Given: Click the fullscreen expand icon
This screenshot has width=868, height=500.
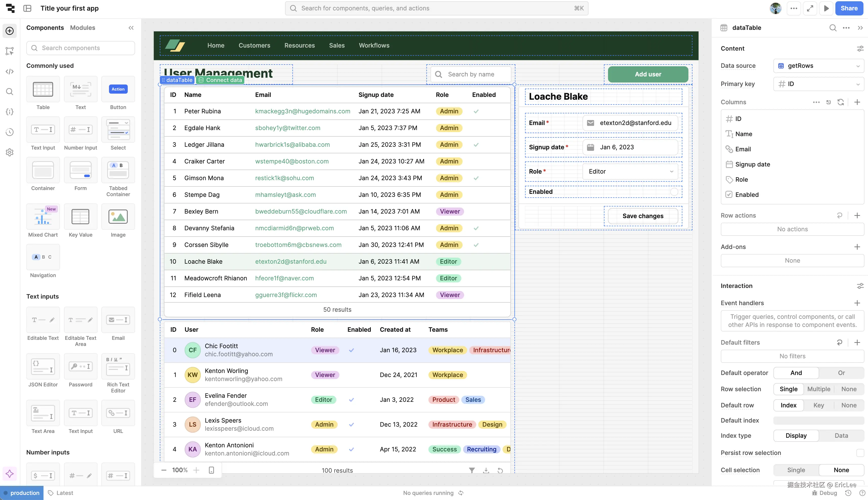Looking at the screenshot, I should (810, 8).
